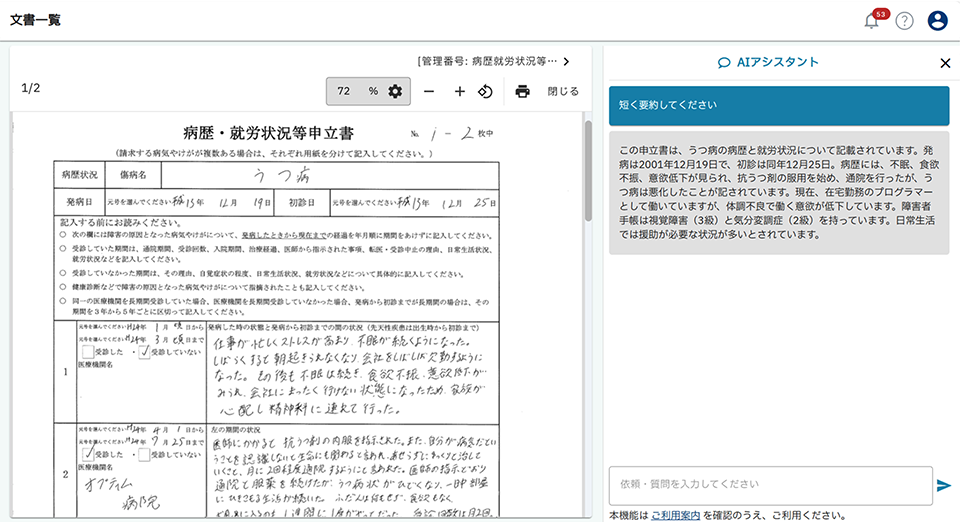Viewport: 960px width, 522px height.
Task: Tick the 受診していない checkbox in row 2
Action: pyautogui.click(x=145, y=454)
